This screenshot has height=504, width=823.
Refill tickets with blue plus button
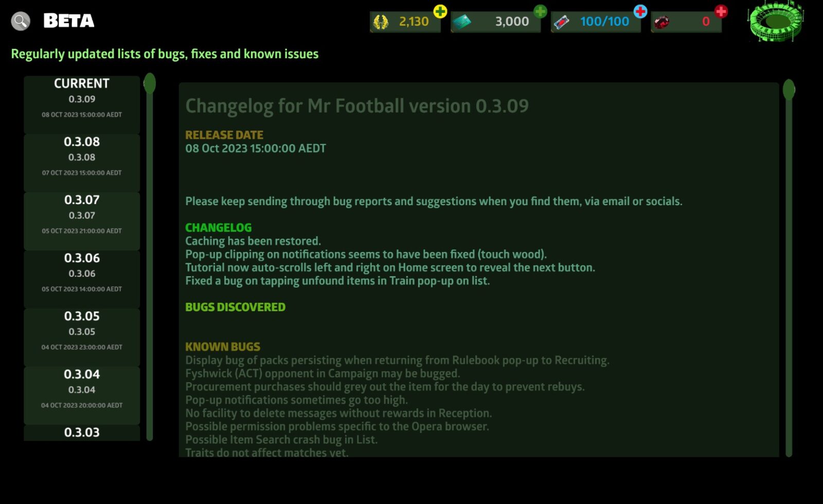tap(640, 11)
